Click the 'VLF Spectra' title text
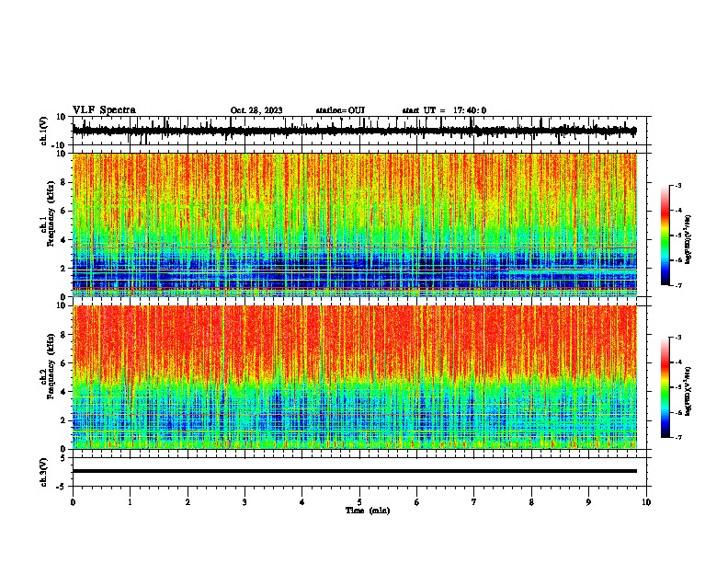This screenshot has height=563, width=728. pos(104,110)
